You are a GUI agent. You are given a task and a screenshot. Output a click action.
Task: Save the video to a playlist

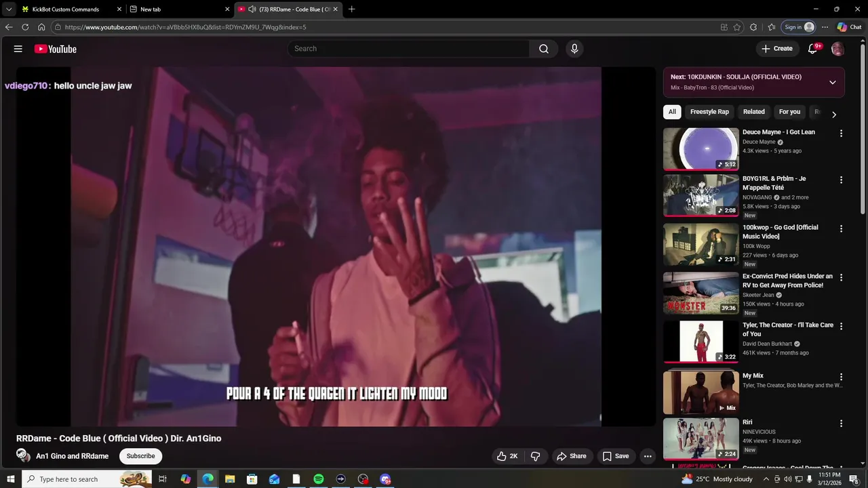[x=616, y=456]
